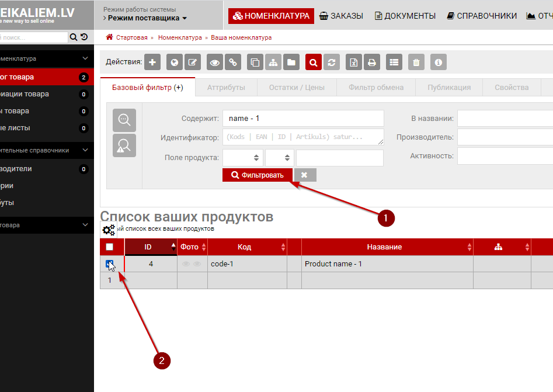Open first Поле продукта dropdown
The width and height of the screenshot is (553, 392).
point(242,158)
